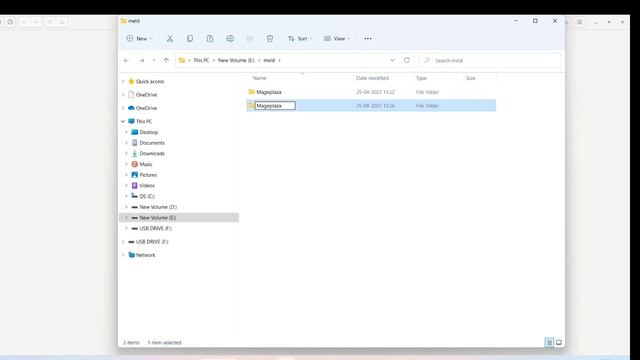
Task: Click the Paste clipboard icon
Action: pyautogui.click(x=210, y=38)
